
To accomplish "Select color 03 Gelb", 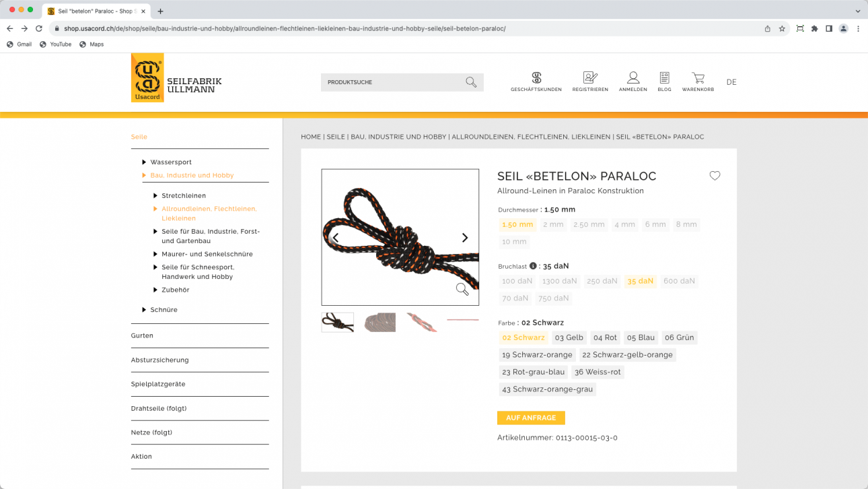I will pos(569,337).
